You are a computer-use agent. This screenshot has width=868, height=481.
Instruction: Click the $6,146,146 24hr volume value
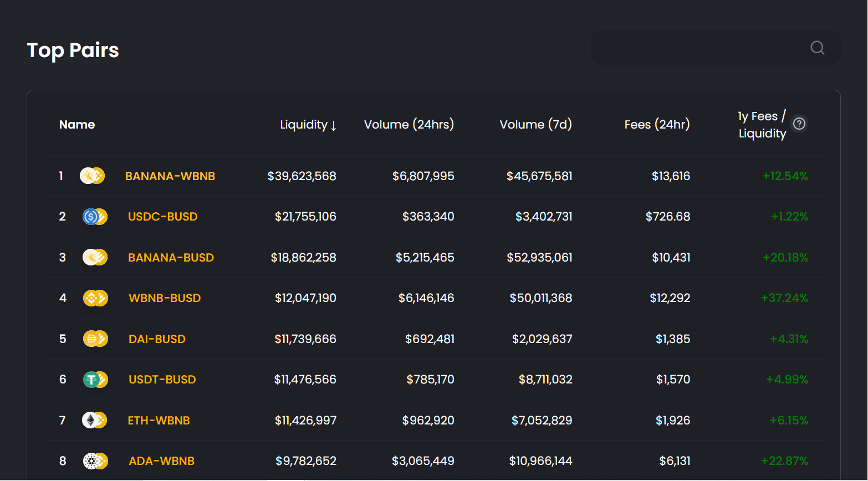tap(426, 298)
